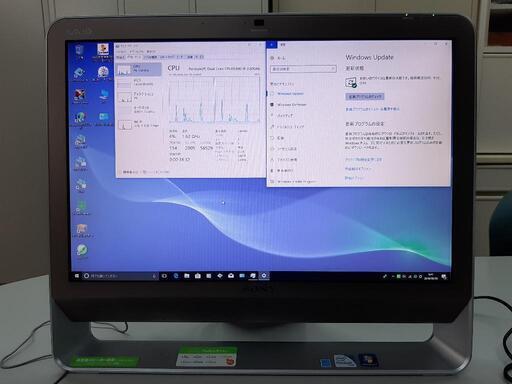Click back arrow in Settings window
The image size is (512, 384).
(272, 45)
